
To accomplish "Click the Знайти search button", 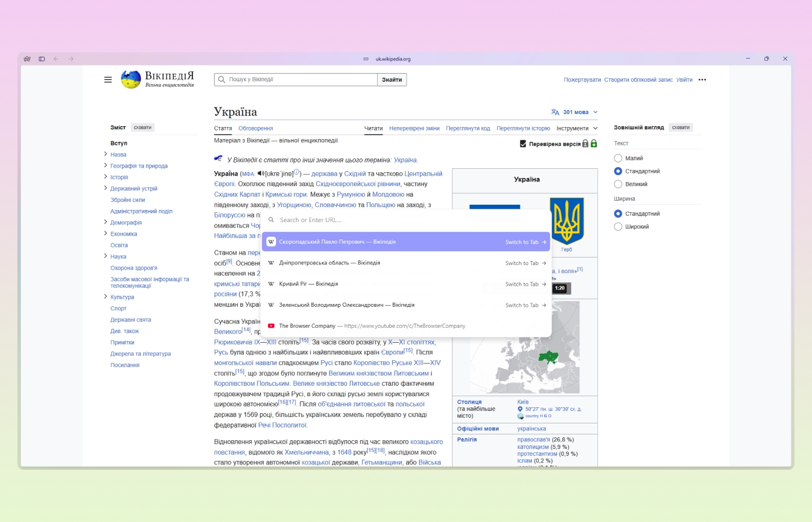I will coord(392,79).
